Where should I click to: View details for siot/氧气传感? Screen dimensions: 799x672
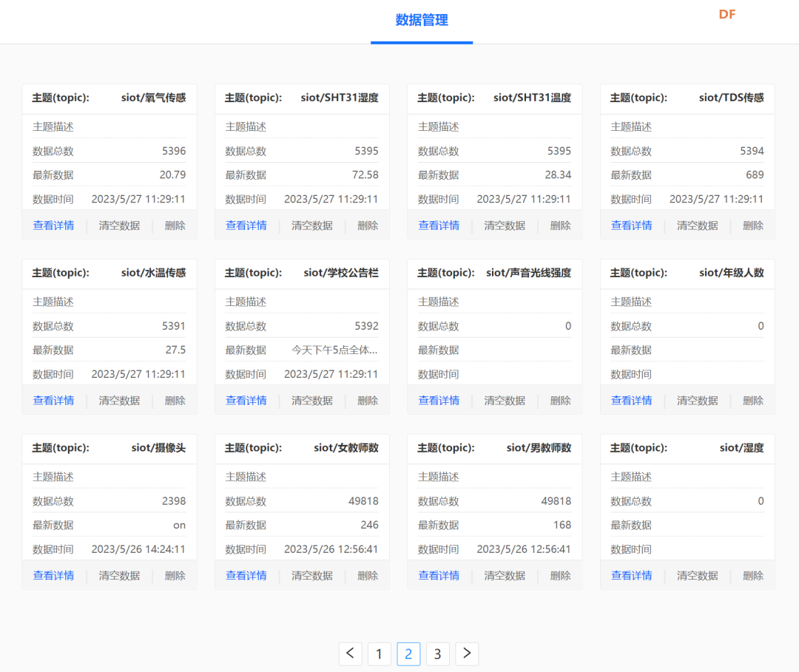pyautogui.click(x=53, y=225)
